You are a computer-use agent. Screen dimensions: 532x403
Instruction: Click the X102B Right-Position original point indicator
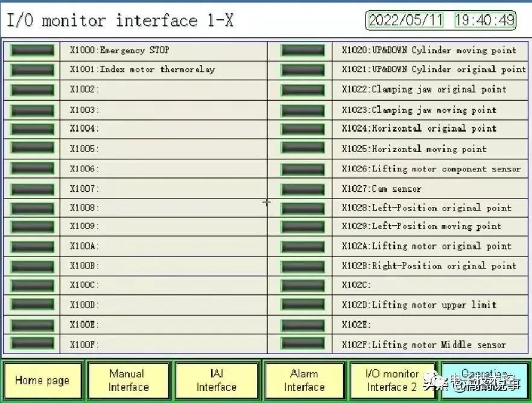pos(302,266)
